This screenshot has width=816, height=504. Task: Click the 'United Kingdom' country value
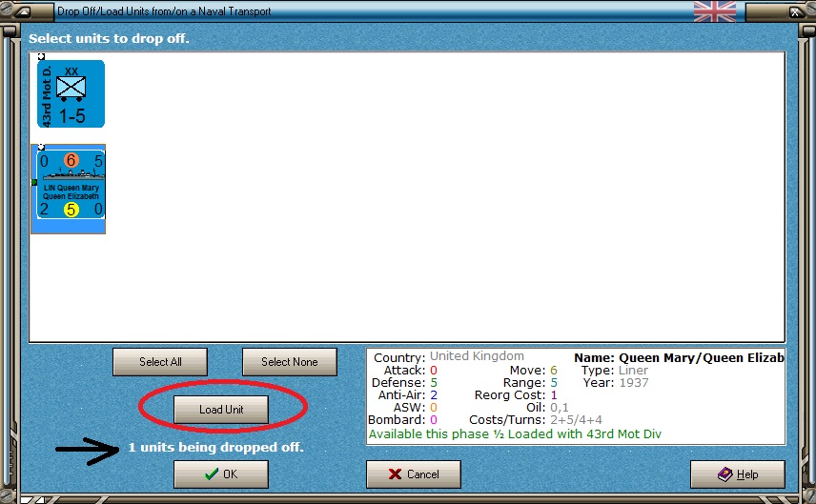pos(477,356)
